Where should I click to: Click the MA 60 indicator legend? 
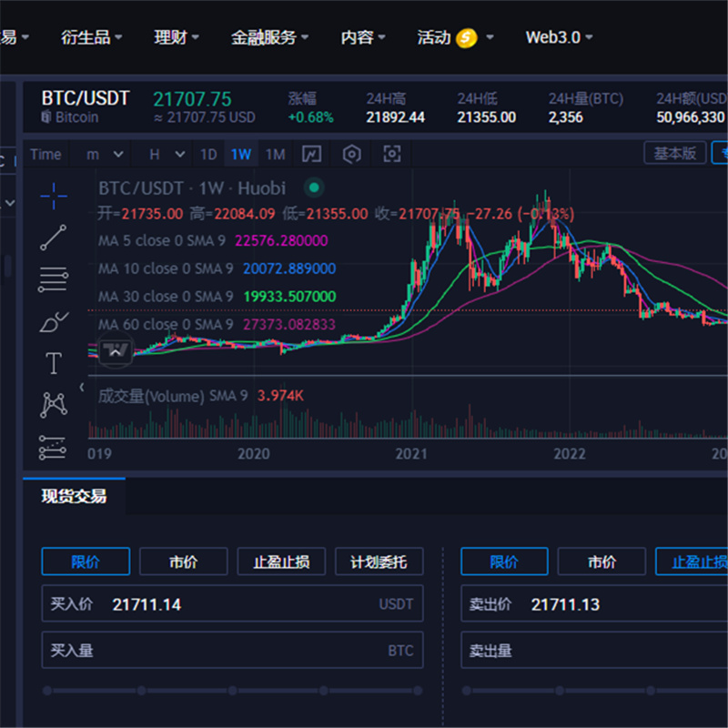(x=217, y=324)
